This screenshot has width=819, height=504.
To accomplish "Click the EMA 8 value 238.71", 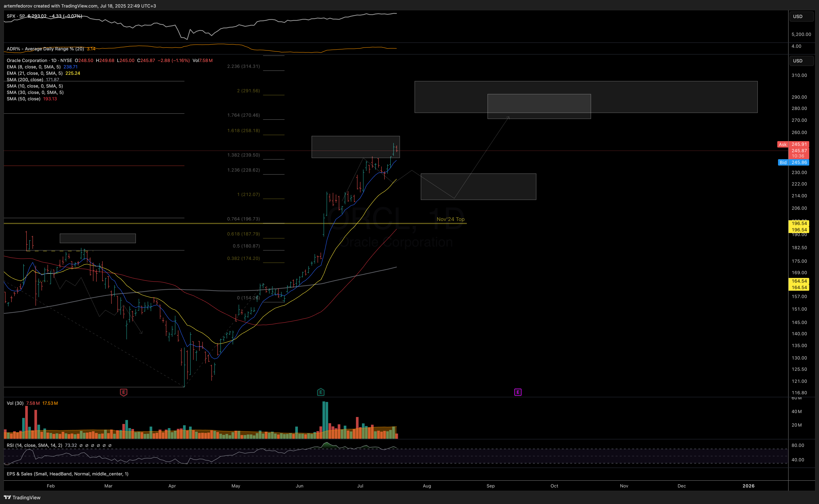I will click(70, 67).
